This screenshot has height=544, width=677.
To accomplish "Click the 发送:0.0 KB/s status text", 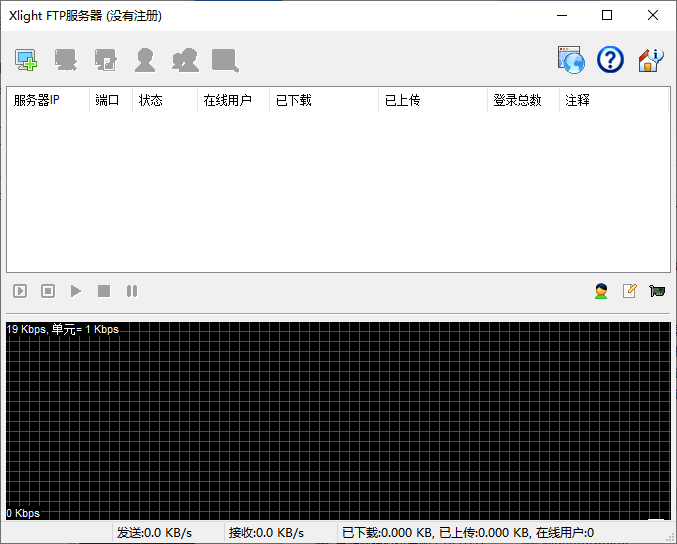I will point(154,533).
